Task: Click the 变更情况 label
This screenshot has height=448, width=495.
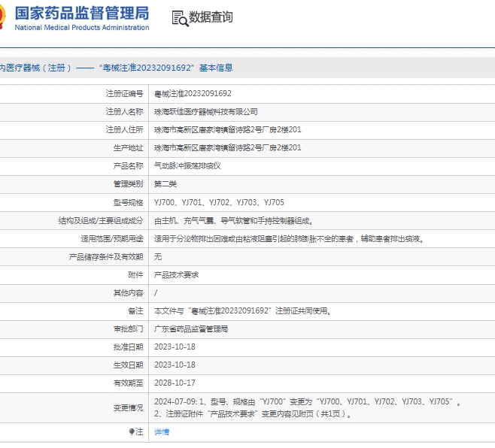Action: [128, 407]
